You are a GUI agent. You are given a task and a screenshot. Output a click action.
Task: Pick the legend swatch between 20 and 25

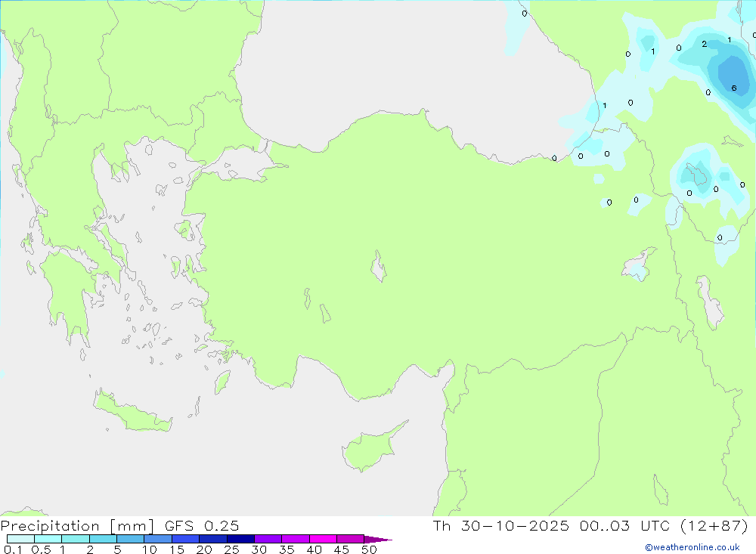tap(213, 539)
